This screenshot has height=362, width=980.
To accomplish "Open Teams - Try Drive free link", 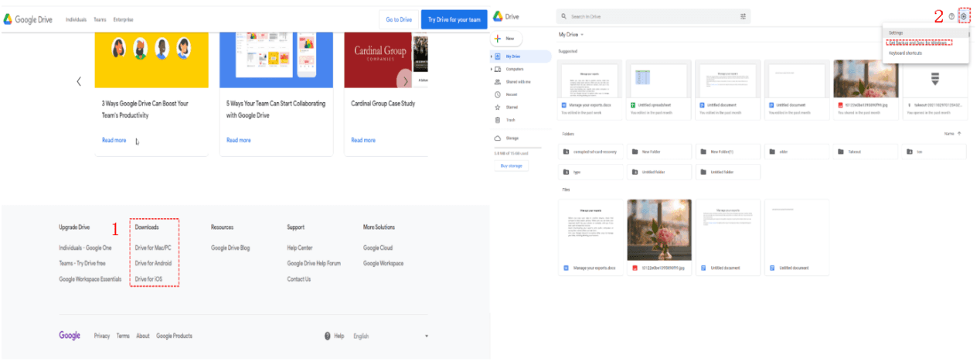I will [x=81, y=263].
